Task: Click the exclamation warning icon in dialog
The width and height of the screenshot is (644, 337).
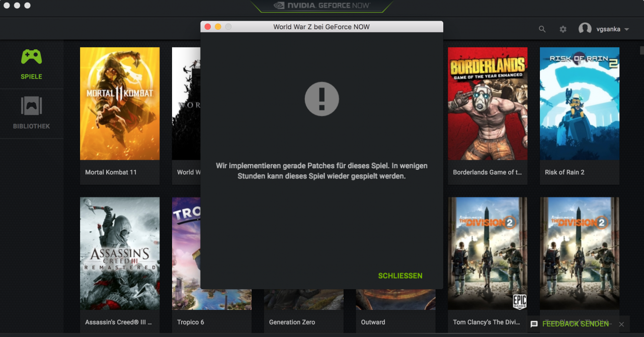Action: point(322,99)
